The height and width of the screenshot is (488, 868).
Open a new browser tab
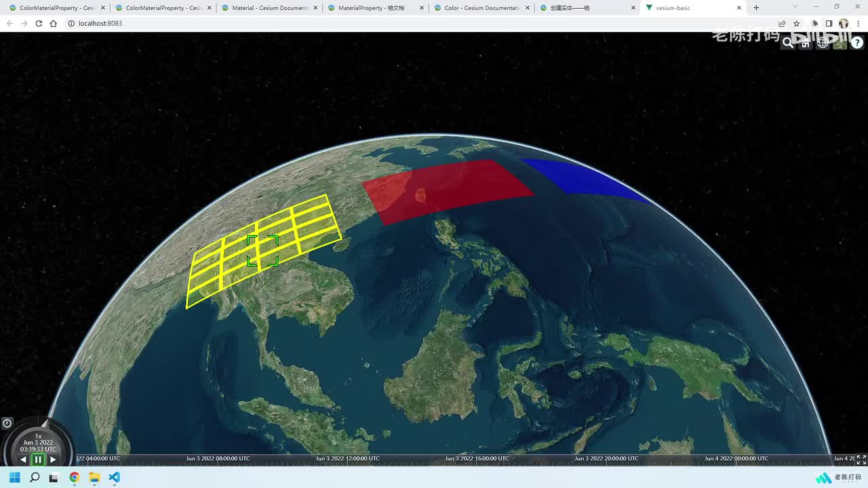pos(756,8)
